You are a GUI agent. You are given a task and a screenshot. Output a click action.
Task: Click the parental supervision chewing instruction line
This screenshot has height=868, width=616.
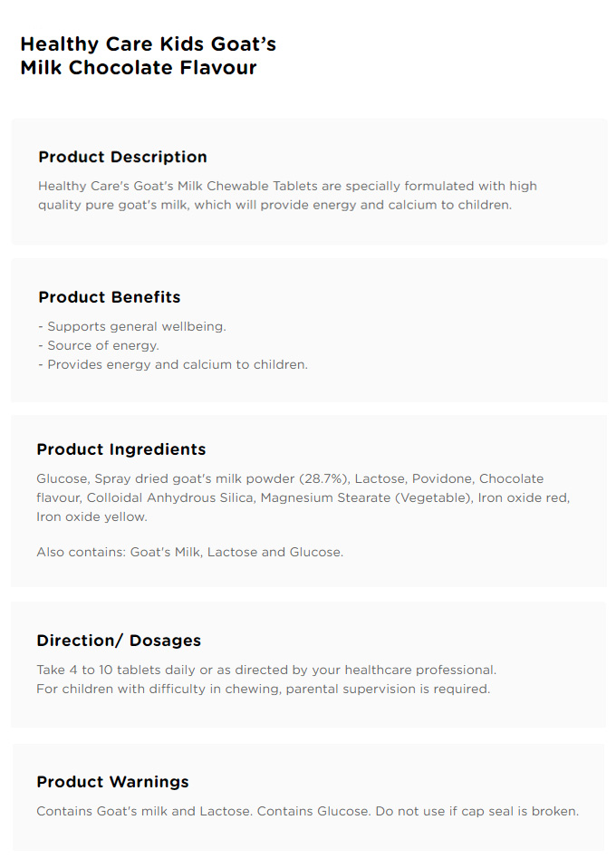click(x=263, y=689)
